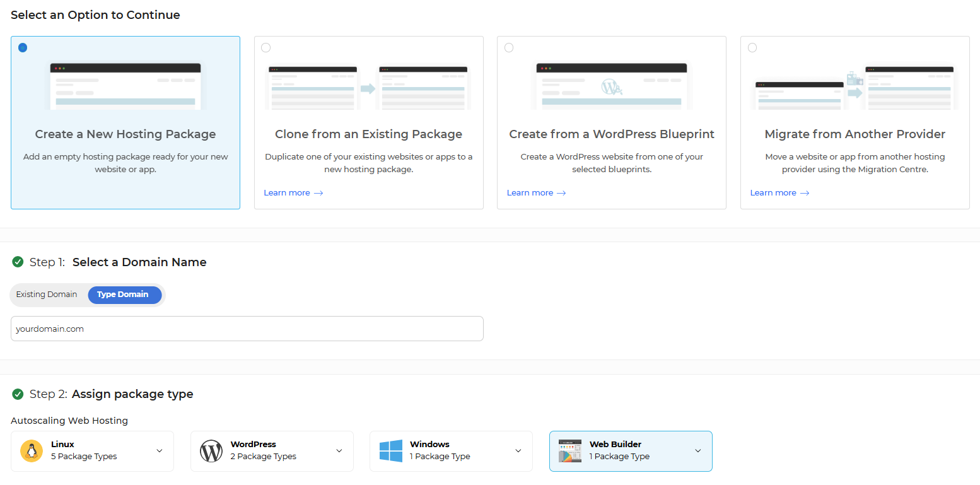
Task: Click the Select a Domain Name heading
Action: coord(139,262)
